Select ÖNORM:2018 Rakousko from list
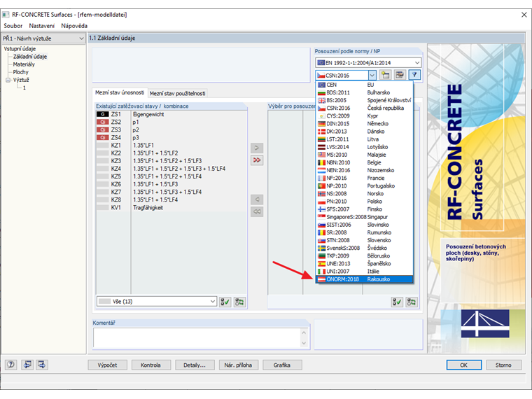Image resolution: width=532 pixels, height=399 pixels. (365, 279)
